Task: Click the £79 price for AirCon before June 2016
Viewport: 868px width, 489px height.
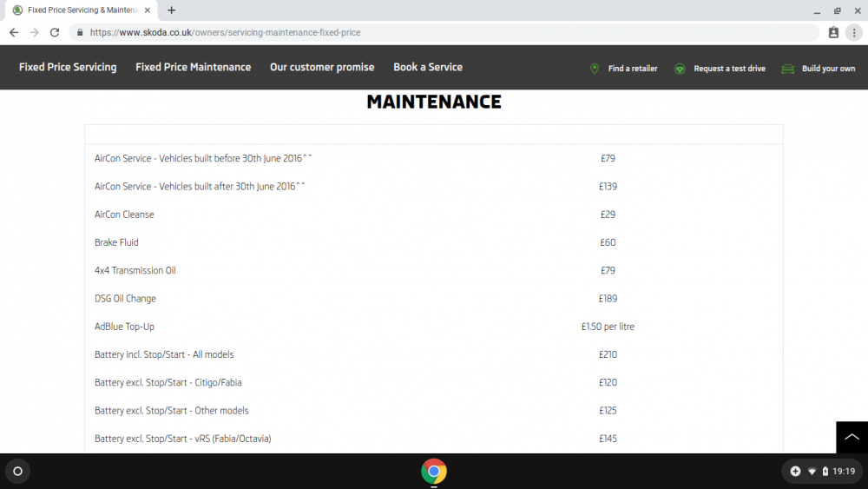Action: (608, 158)
